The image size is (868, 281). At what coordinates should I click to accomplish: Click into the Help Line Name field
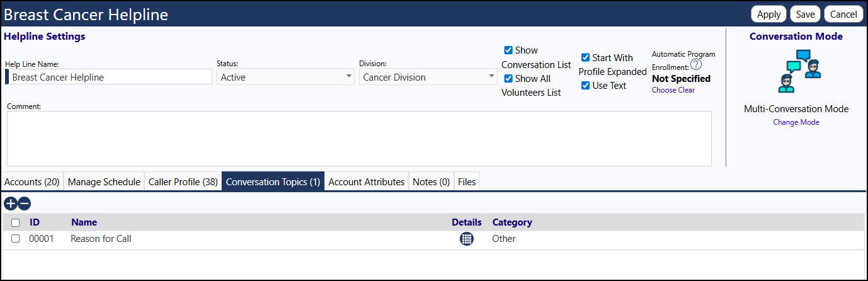pos(110,77)
